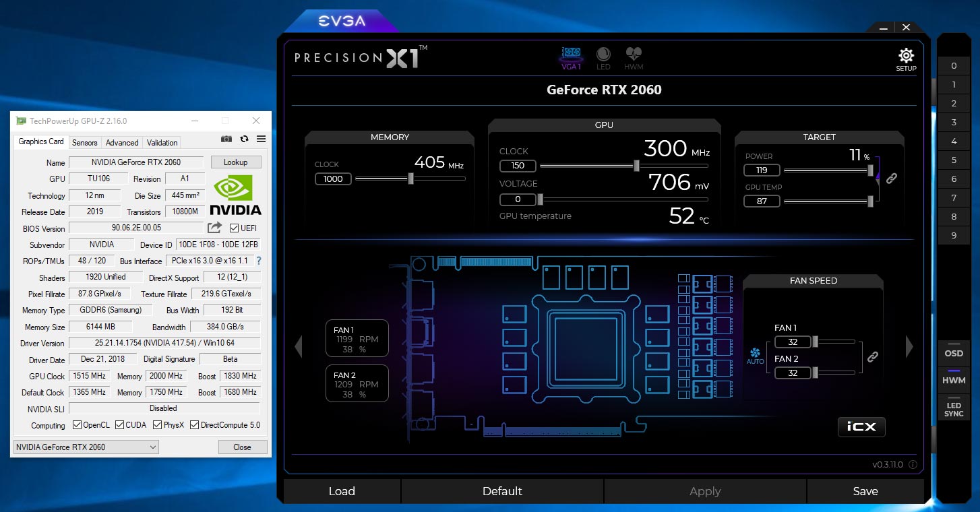Open Setup gear in Precision X1
The width and height of the screenshot is (980, 512).
click(x=906, y=60)
